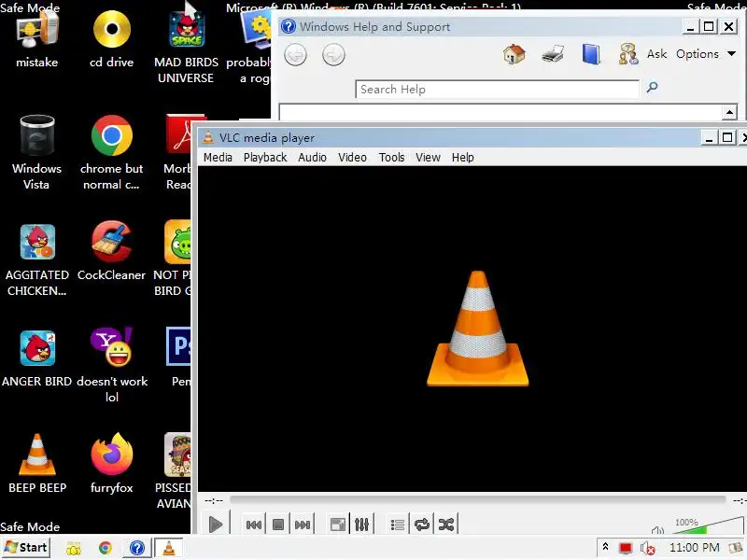Mute VLC using the speaker icon

pos(657,530)
